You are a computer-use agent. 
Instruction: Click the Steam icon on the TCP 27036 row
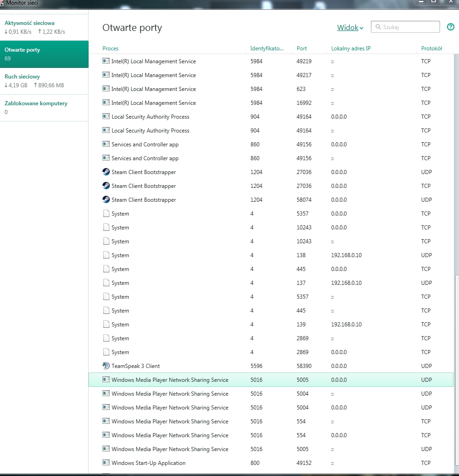coord(106,186)
